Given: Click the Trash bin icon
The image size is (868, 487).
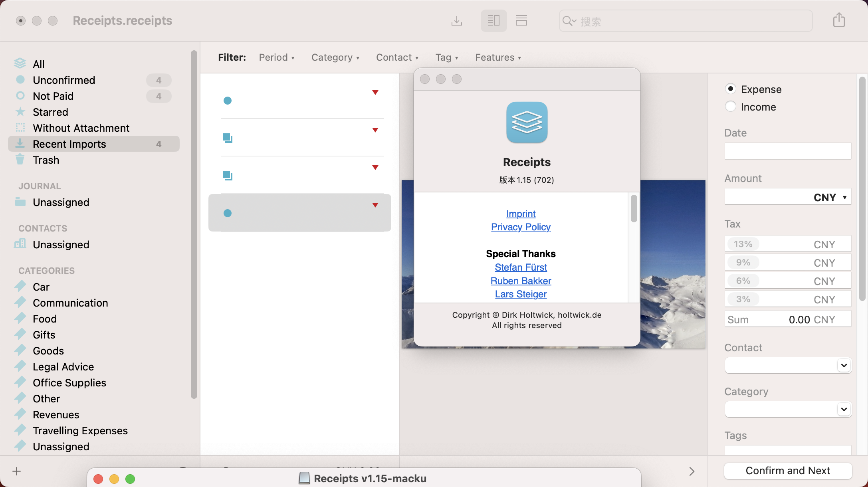Looking at the screenshot, I should pos(20,159).
